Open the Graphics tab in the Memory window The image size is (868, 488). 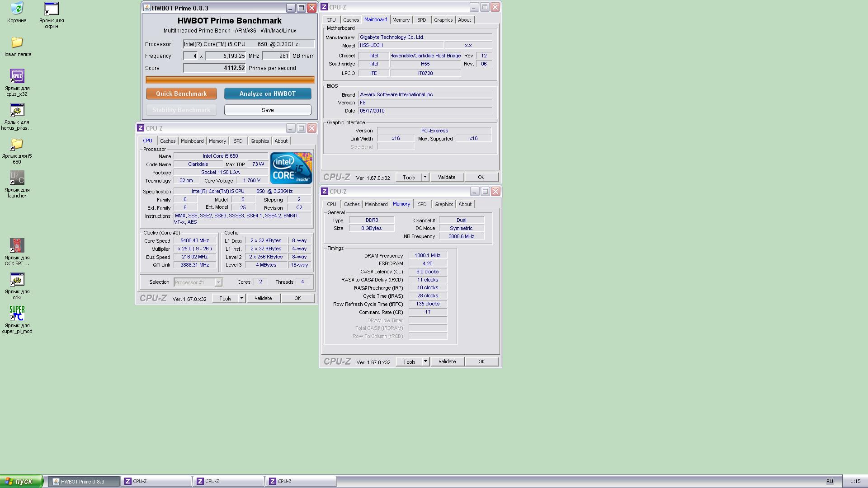(x=443, y=204)
